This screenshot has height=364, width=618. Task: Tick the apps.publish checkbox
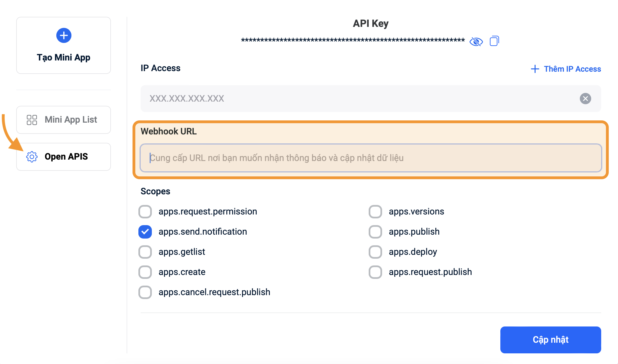(375, 232)
